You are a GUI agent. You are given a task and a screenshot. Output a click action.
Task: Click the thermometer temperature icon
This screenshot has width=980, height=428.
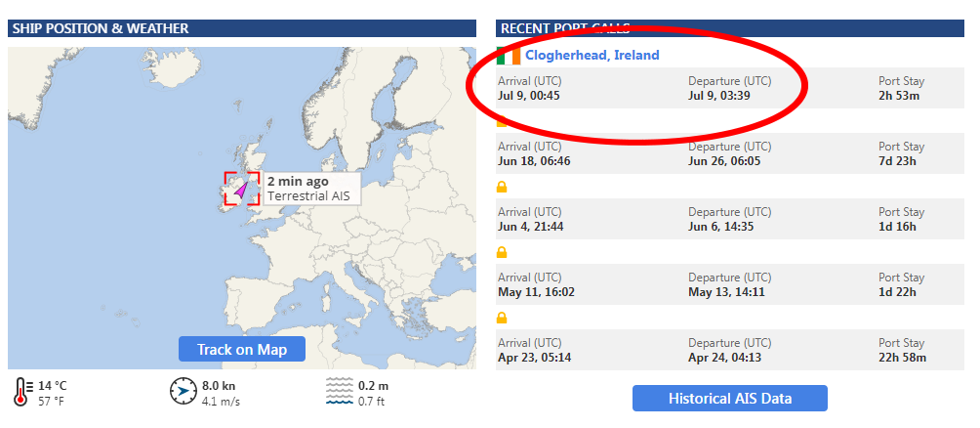tap(22, 392)
